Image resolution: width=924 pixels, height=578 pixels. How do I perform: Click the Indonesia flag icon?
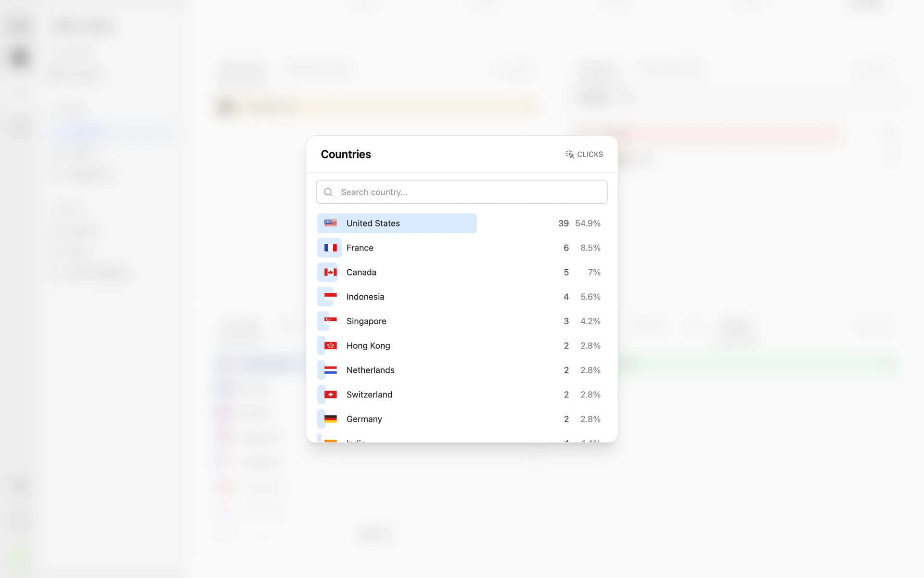[x=330, y=295]
